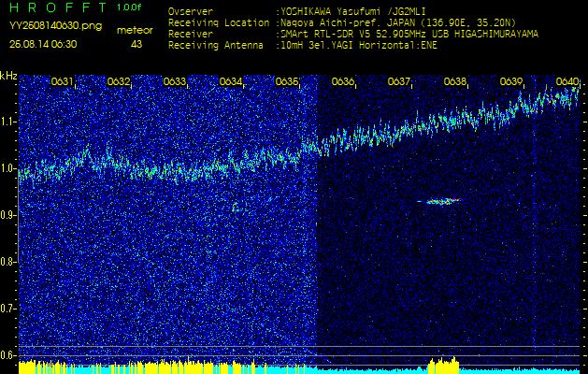Click the 0.9 frequency axis label
588x374 pixels.
(x=8, y=215)
